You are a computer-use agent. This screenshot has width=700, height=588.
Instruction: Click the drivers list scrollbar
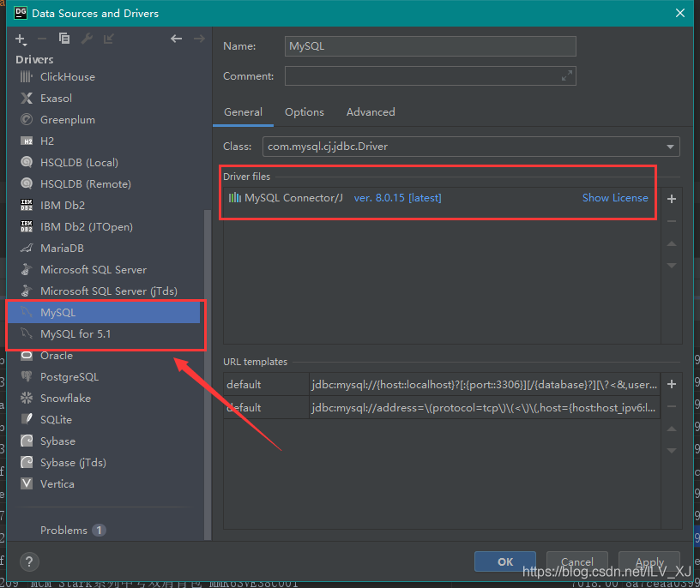pyautogui.click(x=207, y=375)
